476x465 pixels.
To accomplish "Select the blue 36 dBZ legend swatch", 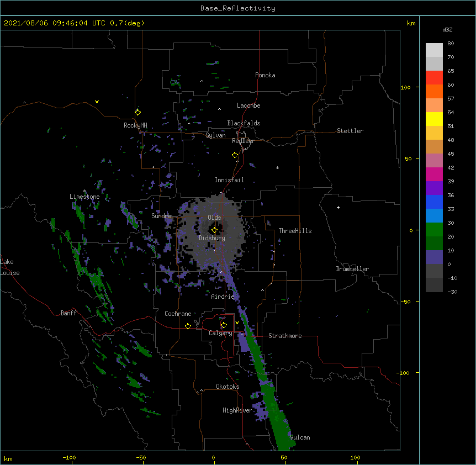I will point(434,202).
